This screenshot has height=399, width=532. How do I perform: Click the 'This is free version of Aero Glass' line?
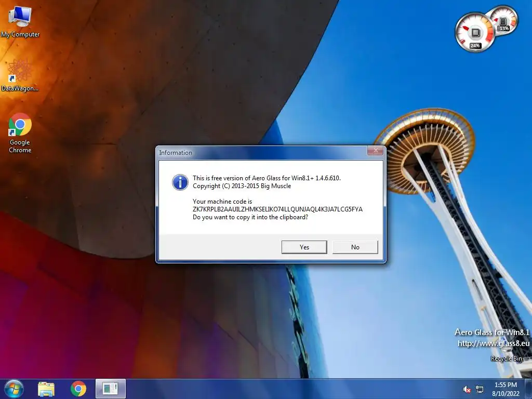(x=267, y=178)
